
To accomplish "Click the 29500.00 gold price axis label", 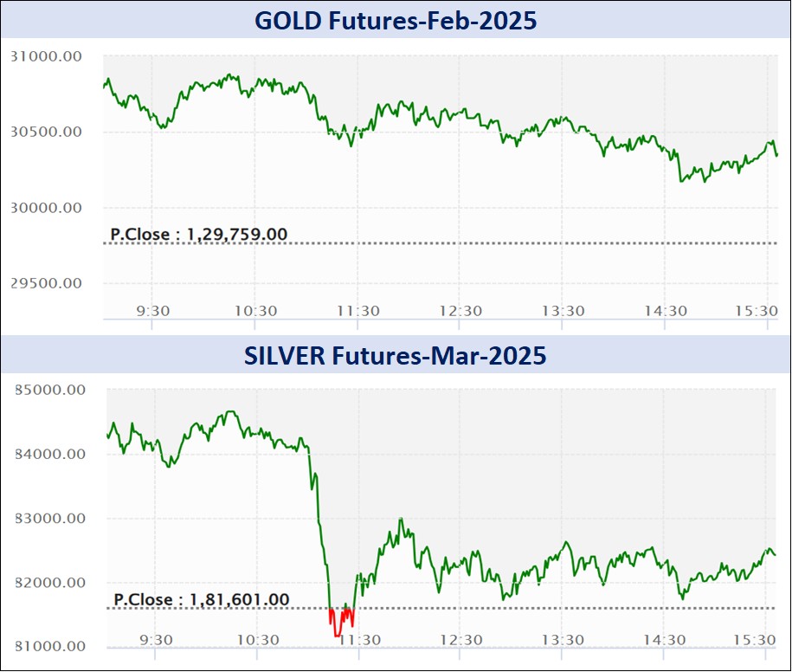I will 46,283.
